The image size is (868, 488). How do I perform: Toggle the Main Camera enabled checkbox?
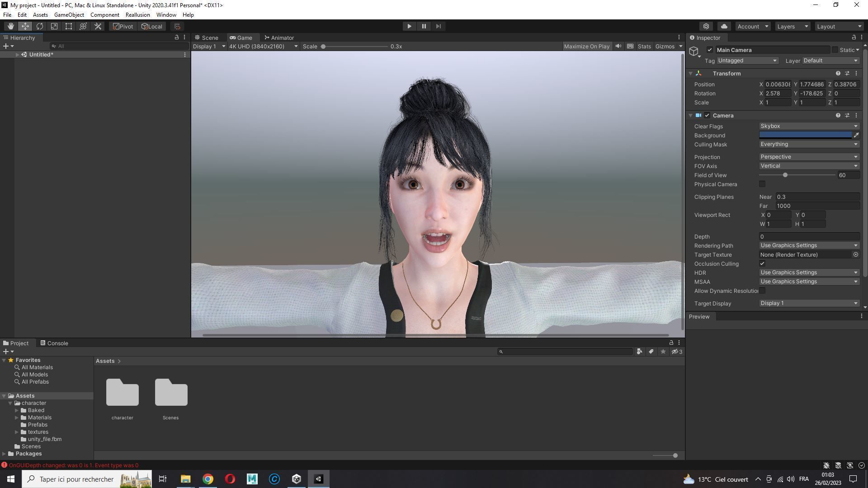[710, 50]
